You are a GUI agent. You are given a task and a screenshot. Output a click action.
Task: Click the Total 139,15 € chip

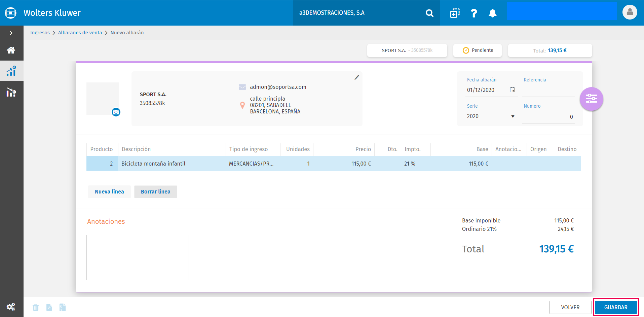click(x=550, y=50)
